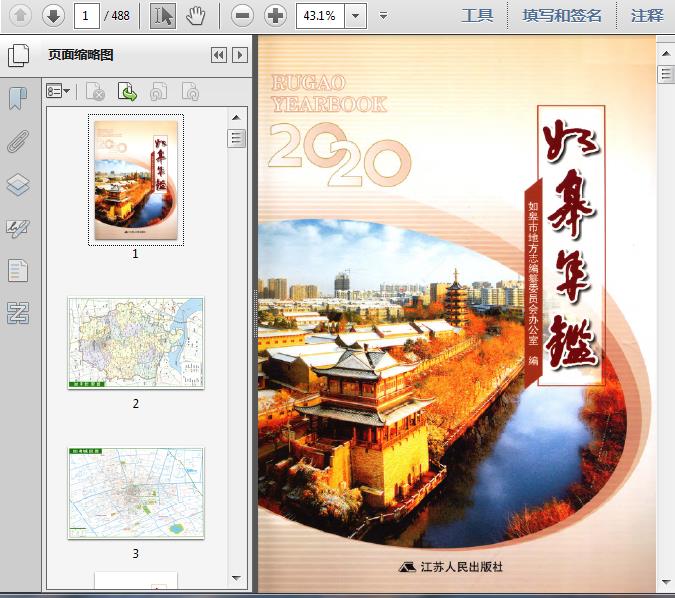Viewport: 675px width, 598px height.
Task: Click page label '1' under cover thumbnail
Action: [x=135, y=254]
